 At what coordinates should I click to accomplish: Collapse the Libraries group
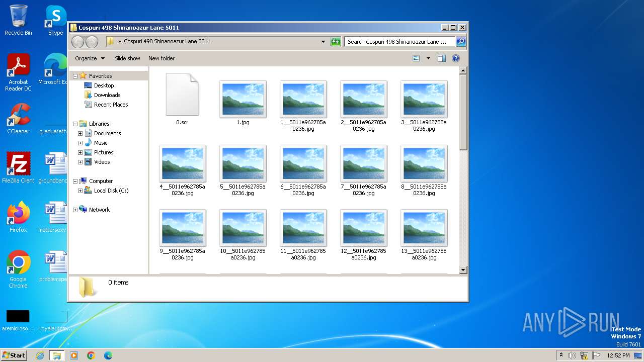[x=75, y=124]
